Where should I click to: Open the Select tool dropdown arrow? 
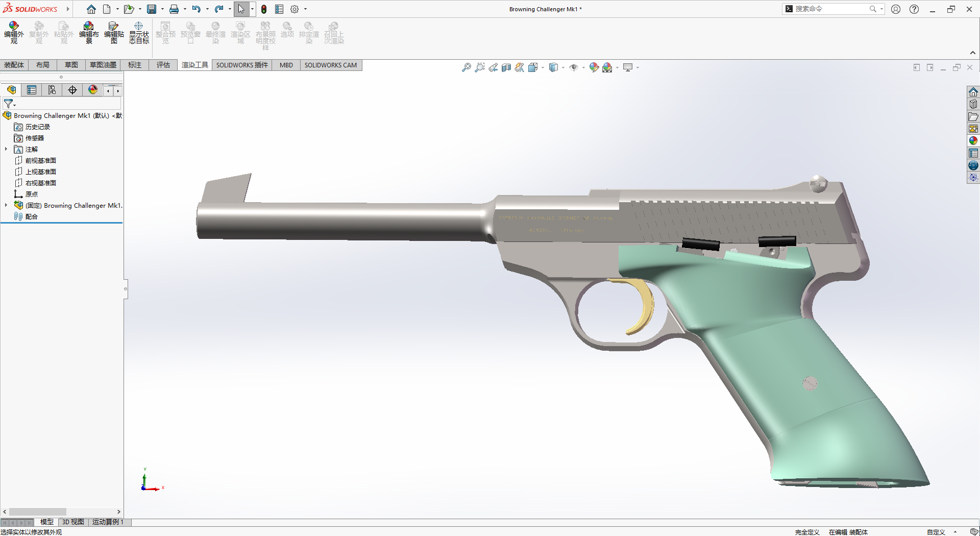(x=252, y=9)
